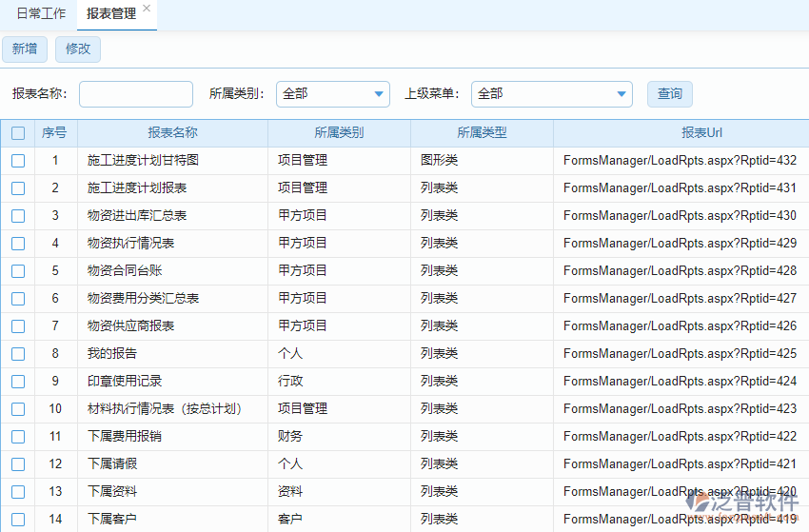This screenshot has width=809, height=532.
Task: Select the checkbox for 我的报告 row
Action: [x=18, y=354]
